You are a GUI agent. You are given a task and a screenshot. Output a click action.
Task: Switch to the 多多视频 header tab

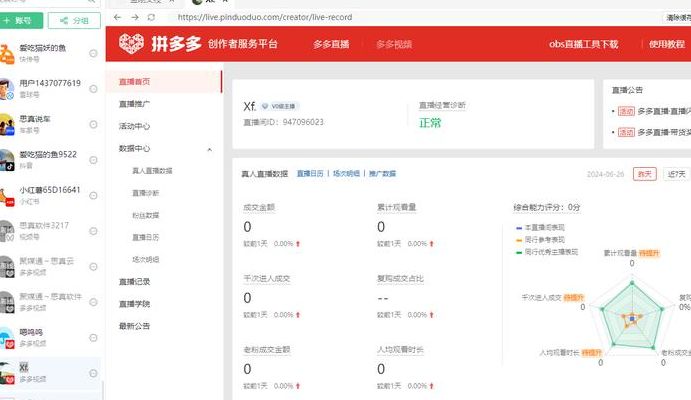click(x=394, y=44)
